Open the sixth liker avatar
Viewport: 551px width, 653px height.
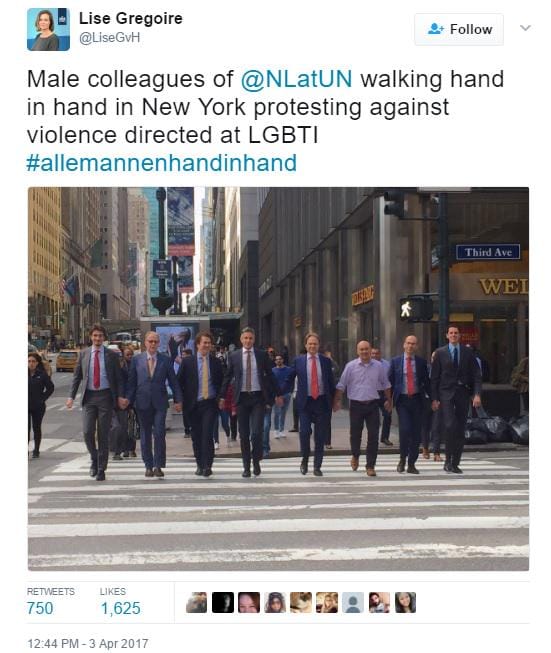[x=327, y=602]
